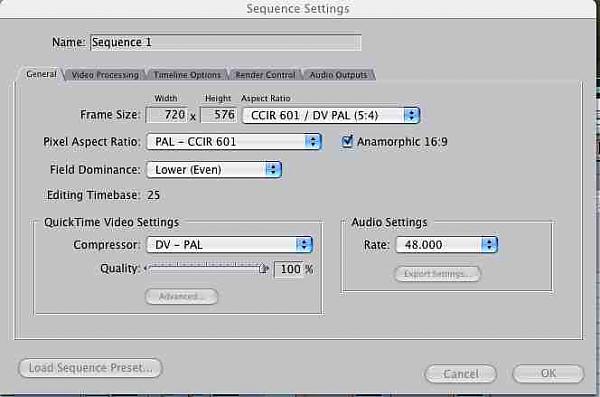Image resolution: width=600 pixels, height=397 pixels.
Task: Click the Quality slider thumb handle
Action: [263, 268]
